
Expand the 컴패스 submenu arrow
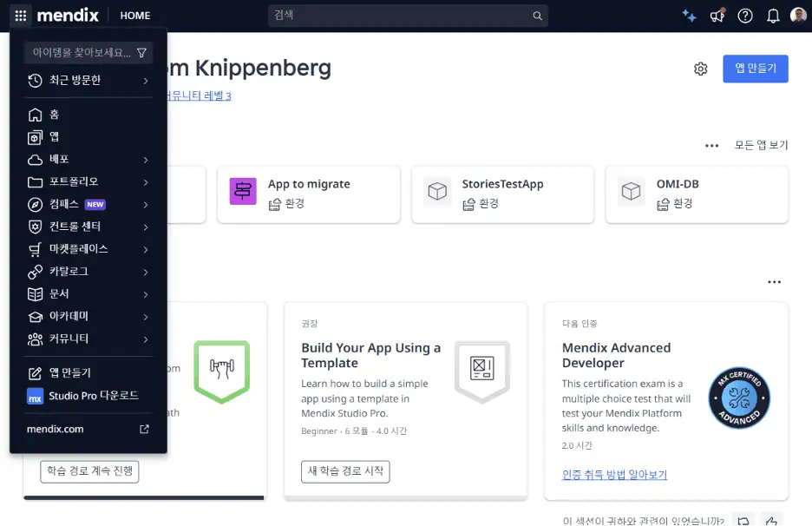click(x=146, y=205)
